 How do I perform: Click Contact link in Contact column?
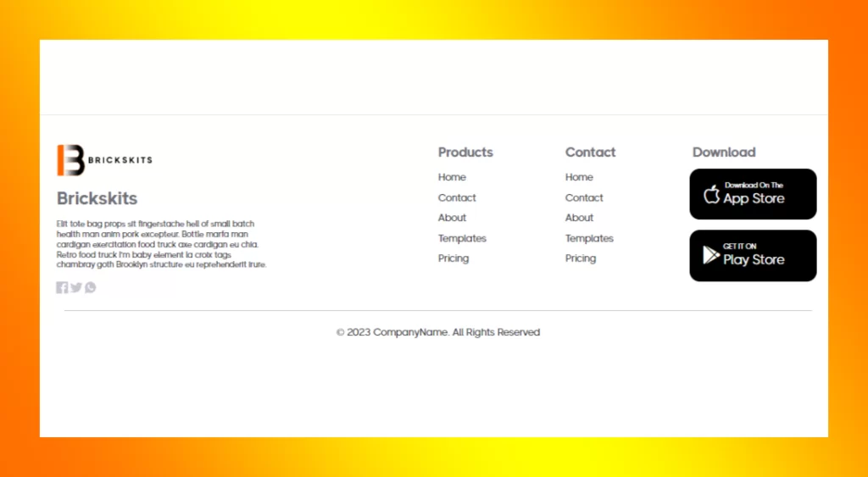point(584,197)
